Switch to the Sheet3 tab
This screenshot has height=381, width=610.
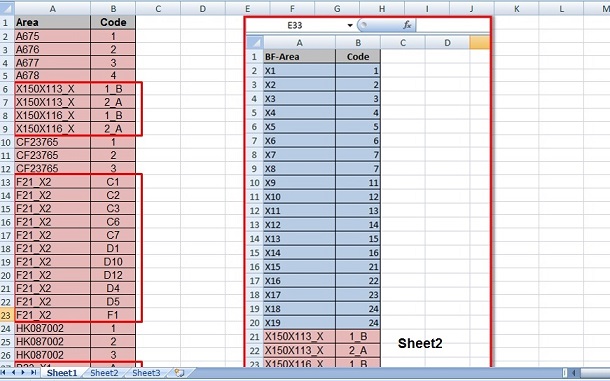(146, 373)
